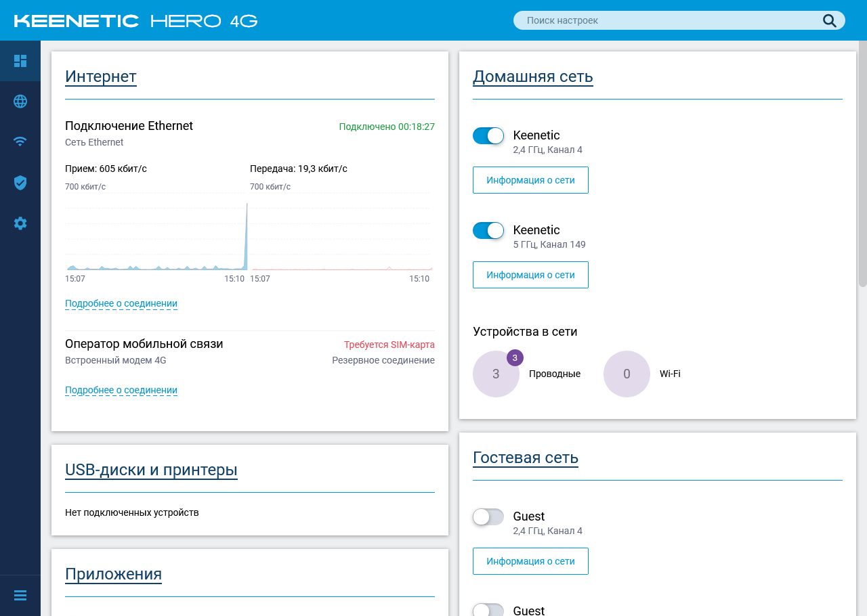Open the Wi-Fi networks icon in sidebar
Viewport: 867px width, 616px height.
coord(20,141)
